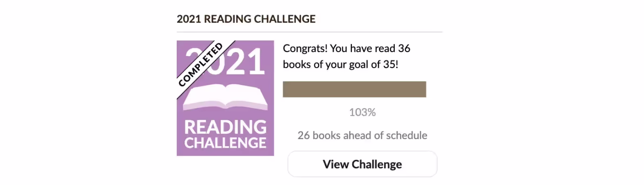Open the 2021 Reading Challenge heading

246,19
